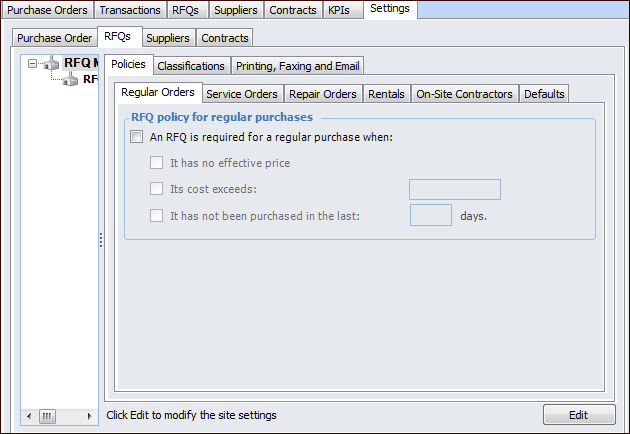Click 'RFQ policy for regular purchases' heading
This screenshot has height=434, width=630.
[x=222, y=117]
